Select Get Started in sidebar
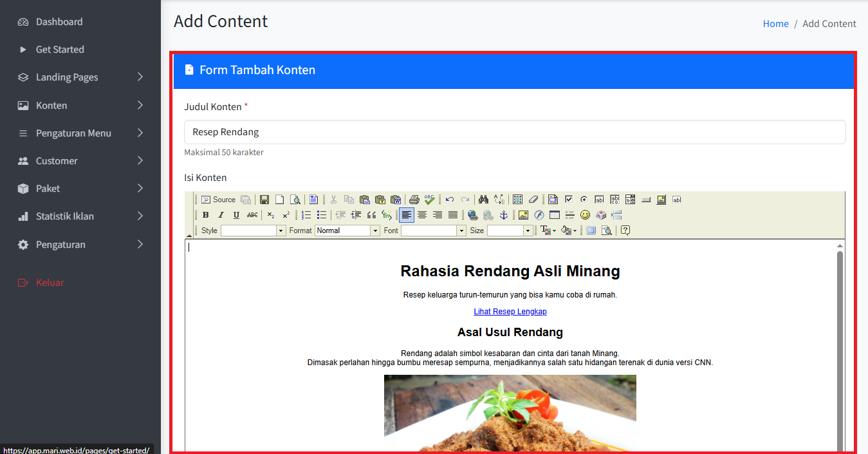 (x=60, y=50)
